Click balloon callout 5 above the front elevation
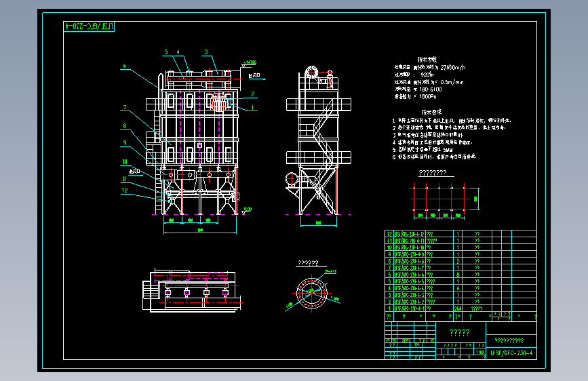 (167, 52)
